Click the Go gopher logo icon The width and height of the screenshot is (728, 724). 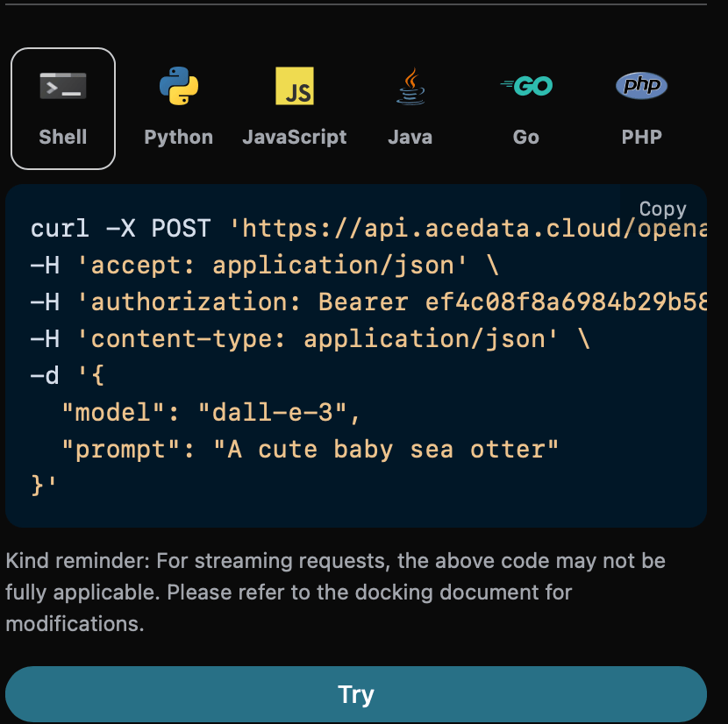tap(526, 86)
